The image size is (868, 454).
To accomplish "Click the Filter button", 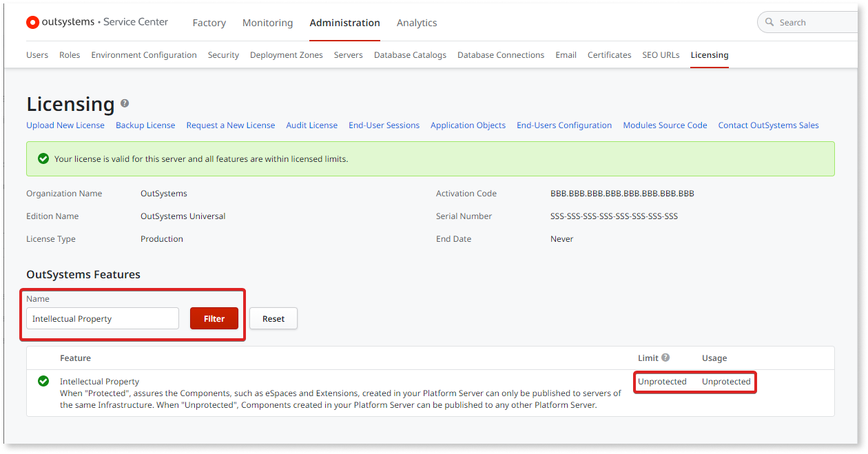I will tap(214, 319).
